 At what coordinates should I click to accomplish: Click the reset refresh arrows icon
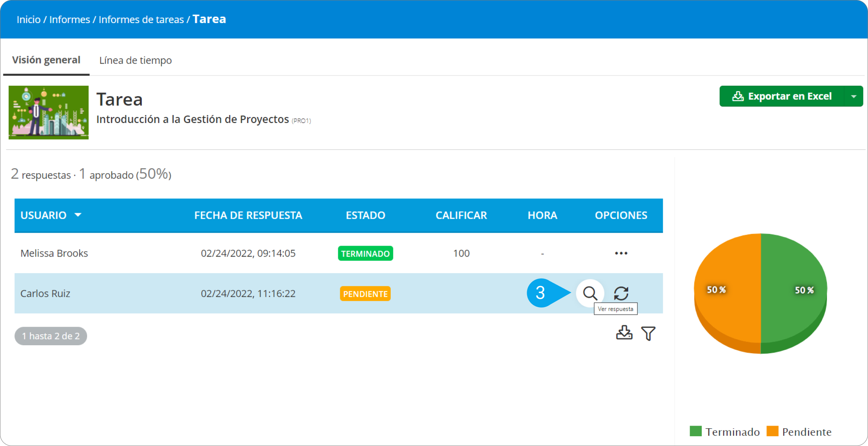tap(621, 293)
